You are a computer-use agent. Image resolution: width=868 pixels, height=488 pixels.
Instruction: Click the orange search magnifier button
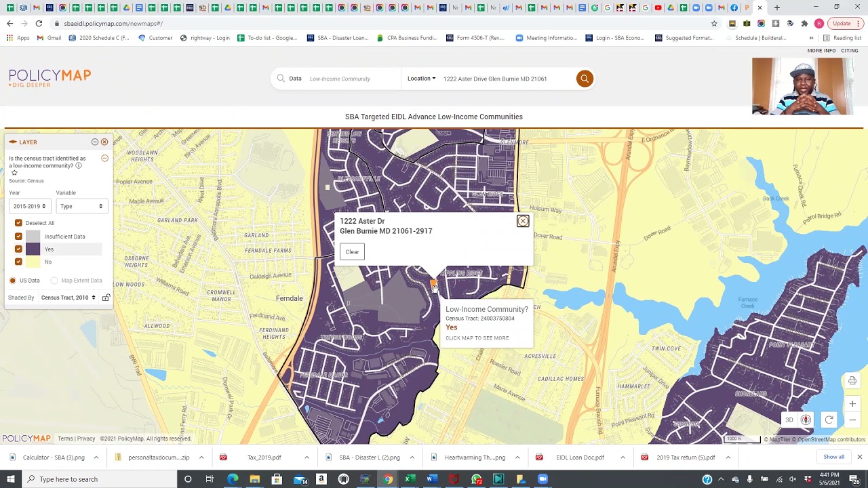pyautogui.click(x=585, y=79)
